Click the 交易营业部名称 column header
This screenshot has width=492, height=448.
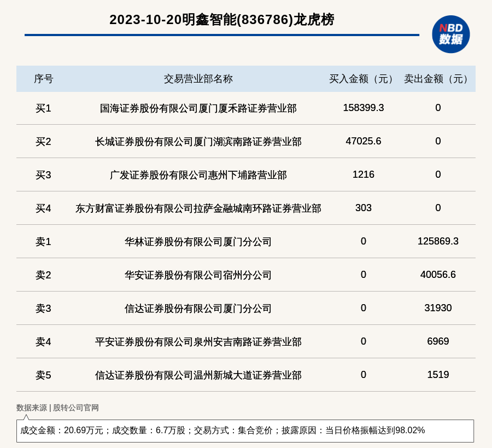click(x=198, y=79)
